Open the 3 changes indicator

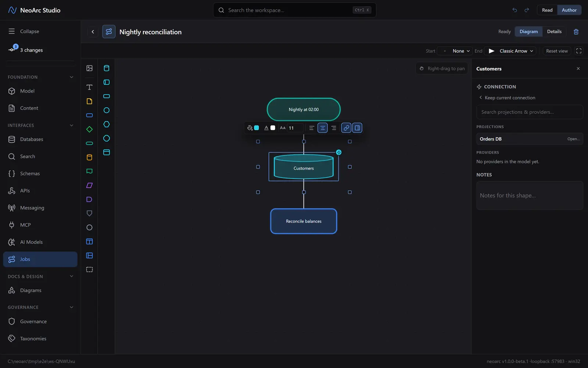pyautogui.click(x=26, y=50)
